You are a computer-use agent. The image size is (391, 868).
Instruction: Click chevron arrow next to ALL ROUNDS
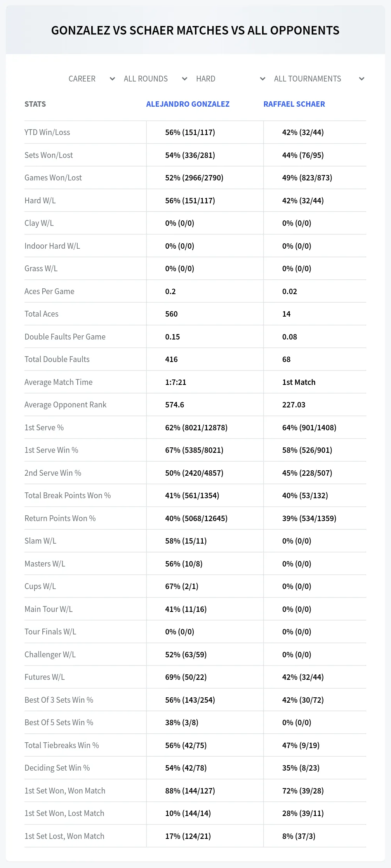pyautogui.click(x=184, y=79)
